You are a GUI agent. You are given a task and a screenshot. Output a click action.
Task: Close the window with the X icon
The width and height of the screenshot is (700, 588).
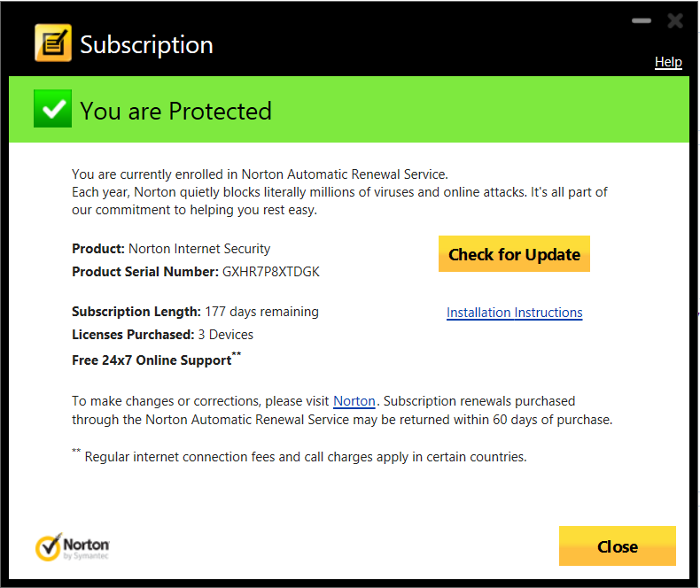pos(675,20)
